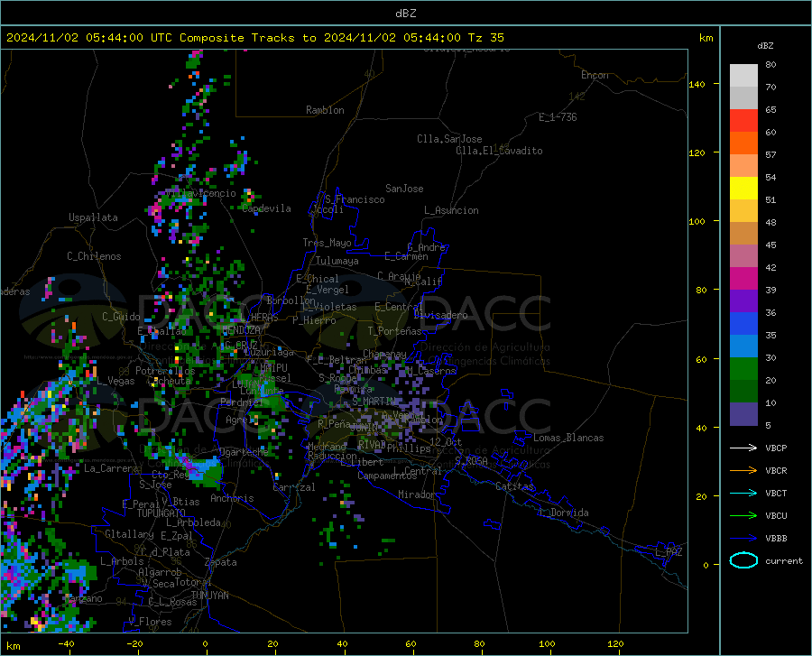Click the Zapata map label
812x656 pixels.
221,562
